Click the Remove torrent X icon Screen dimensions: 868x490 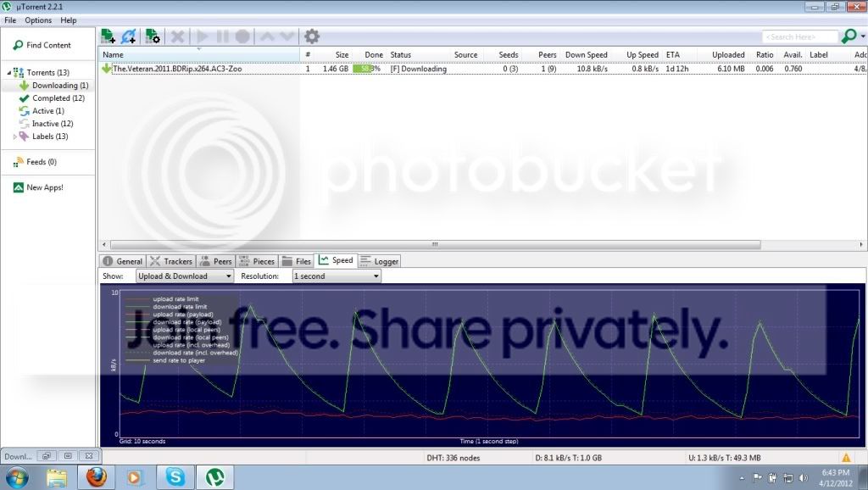(x=177, y=36)
